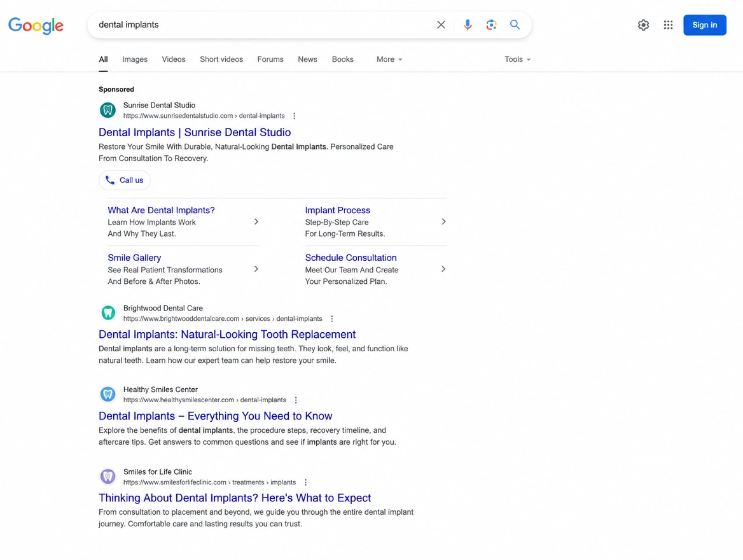Click chevron next to Implant Process
743x560 pixels.
(443, 221)
